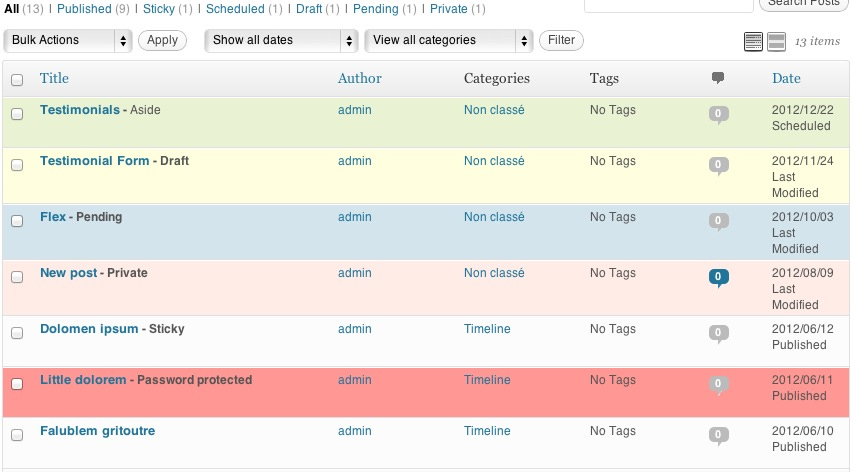This screenshot has height=472, width=854.
Task: Show only Draft posts
Action: point(311,9)
